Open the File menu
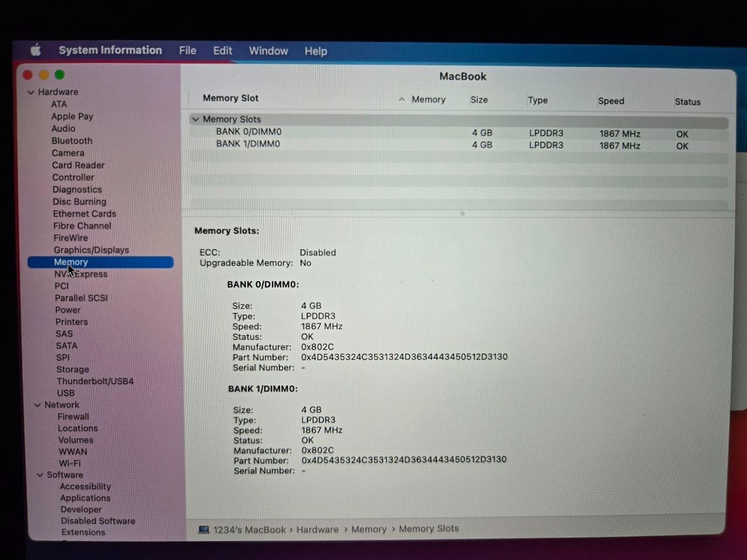747x560 pixels. point(187,51)
